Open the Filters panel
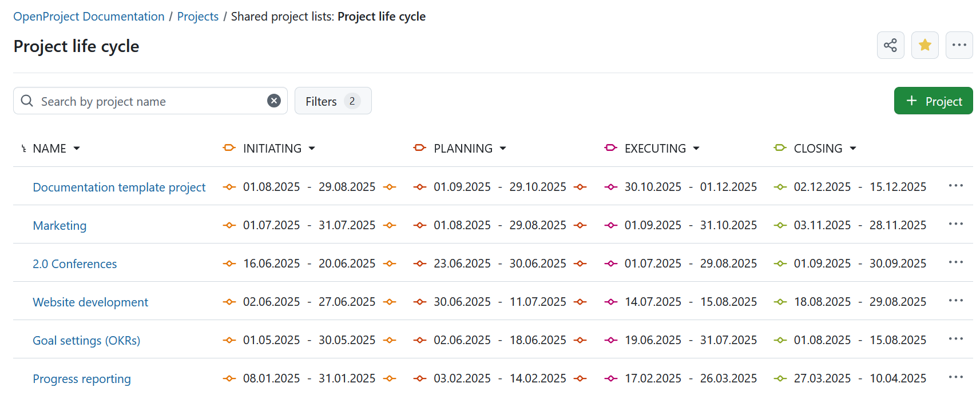 tap(332, 101)
